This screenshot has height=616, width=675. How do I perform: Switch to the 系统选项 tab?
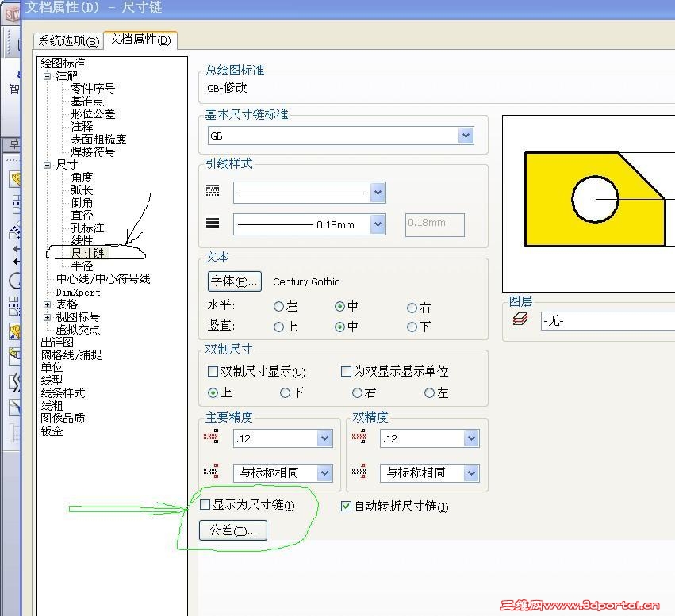coord(67,40)
